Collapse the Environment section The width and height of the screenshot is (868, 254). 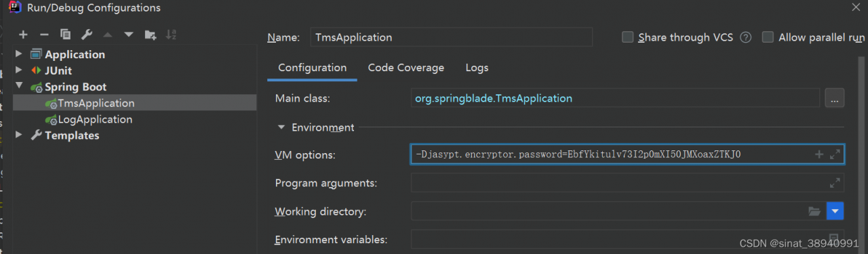(281, 127)
